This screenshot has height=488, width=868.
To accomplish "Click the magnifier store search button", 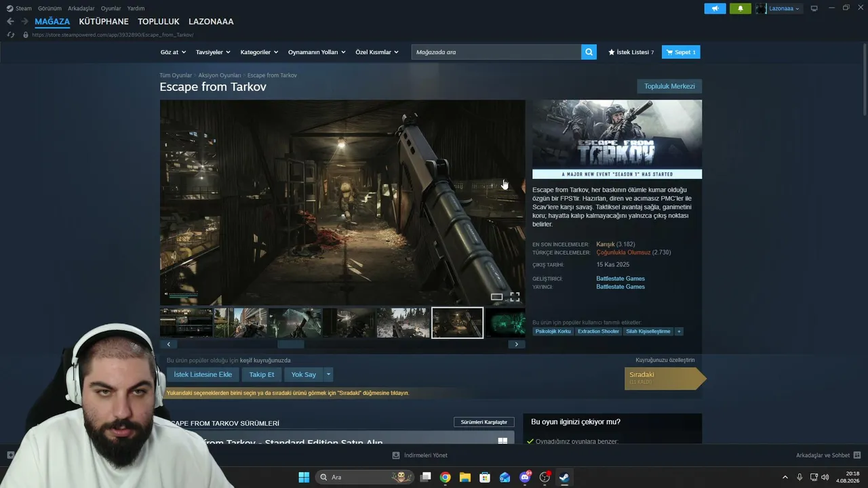I will pyautogui.click(x=589, y=52).
